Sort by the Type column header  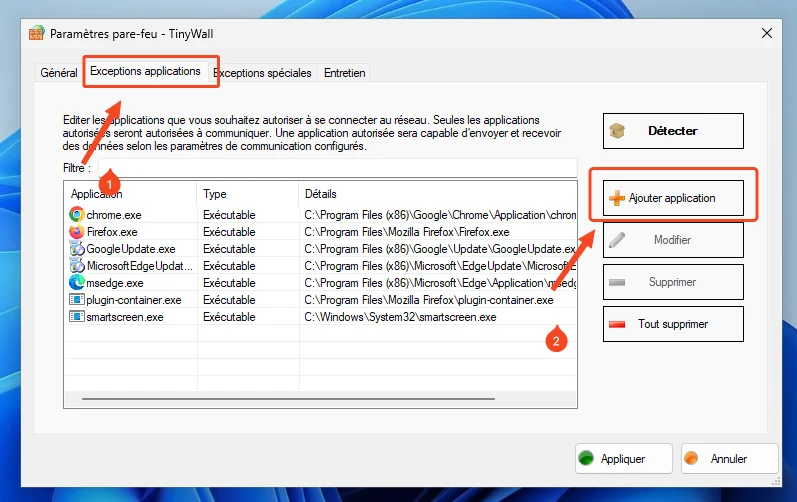click(247, 194)
